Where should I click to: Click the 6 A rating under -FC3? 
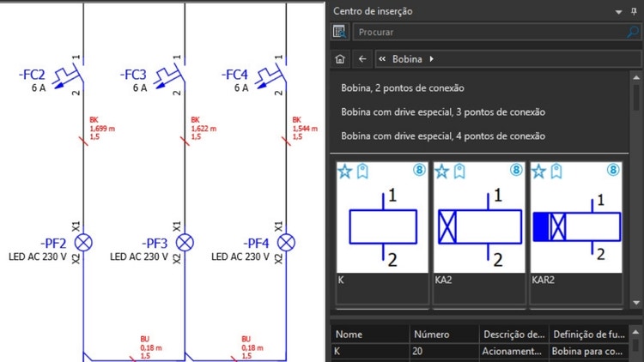coord(140,87)
